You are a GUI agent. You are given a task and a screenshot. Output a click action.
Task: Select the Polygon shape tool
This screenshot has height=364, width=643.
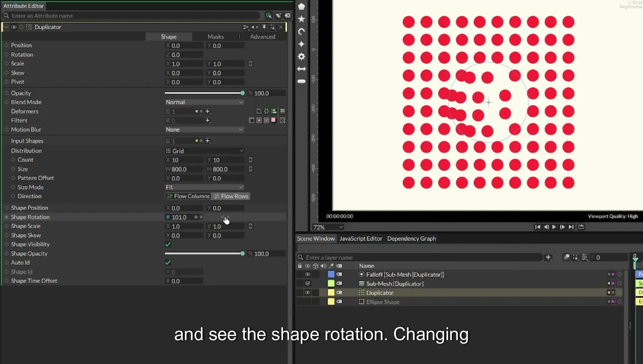pos(301,6)
